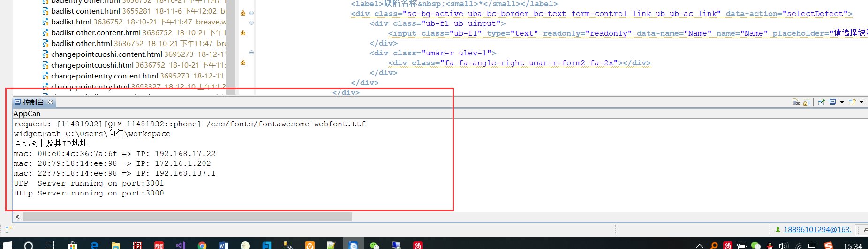Collapse the umar-r ulev-1 div fold
Image resolution: width=868 pixels, height=249 pixels.
tap(252, 53)
